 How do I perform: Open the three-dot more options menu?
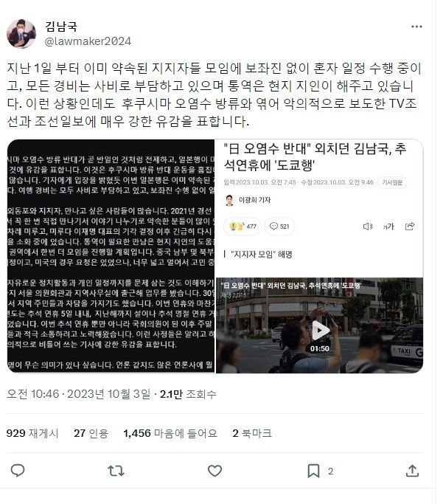416,27
